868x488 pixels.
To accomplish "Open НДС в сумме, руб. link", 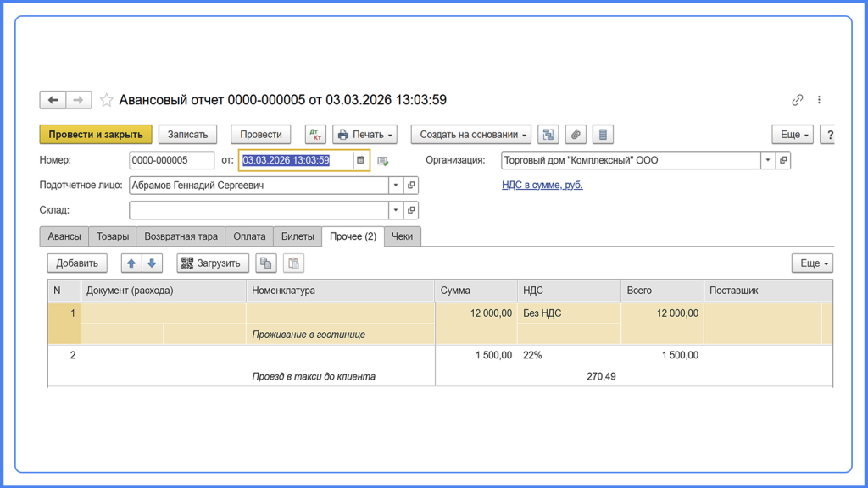I will [x=542, y=185].
